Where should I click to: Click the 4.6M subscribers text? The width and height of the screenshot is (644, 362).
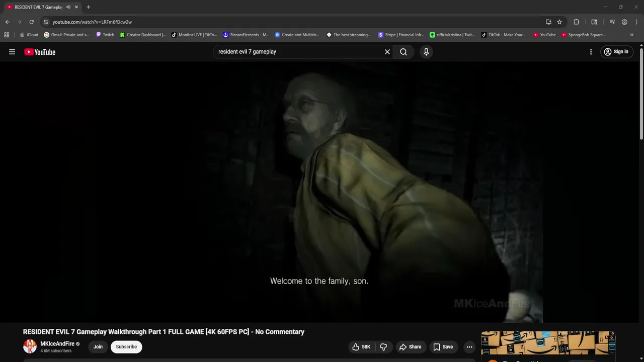[56, 351]
